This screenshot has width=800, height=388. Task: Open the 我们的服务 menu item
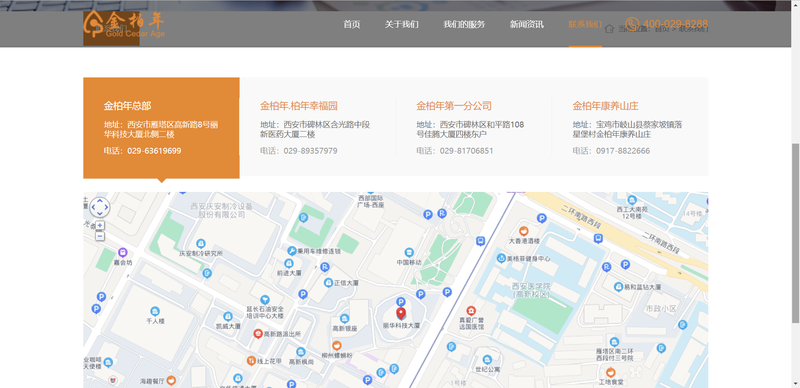pos(464,25)
